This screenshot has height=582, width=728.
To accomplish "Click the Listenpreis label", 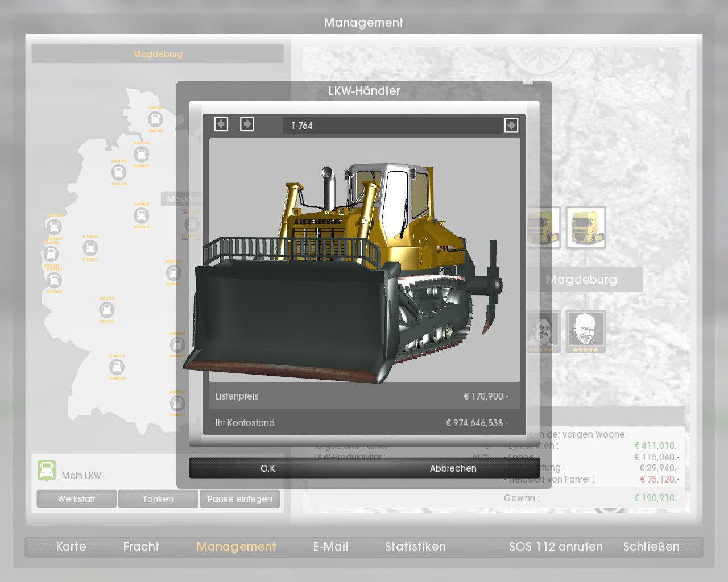I will 237,396.
